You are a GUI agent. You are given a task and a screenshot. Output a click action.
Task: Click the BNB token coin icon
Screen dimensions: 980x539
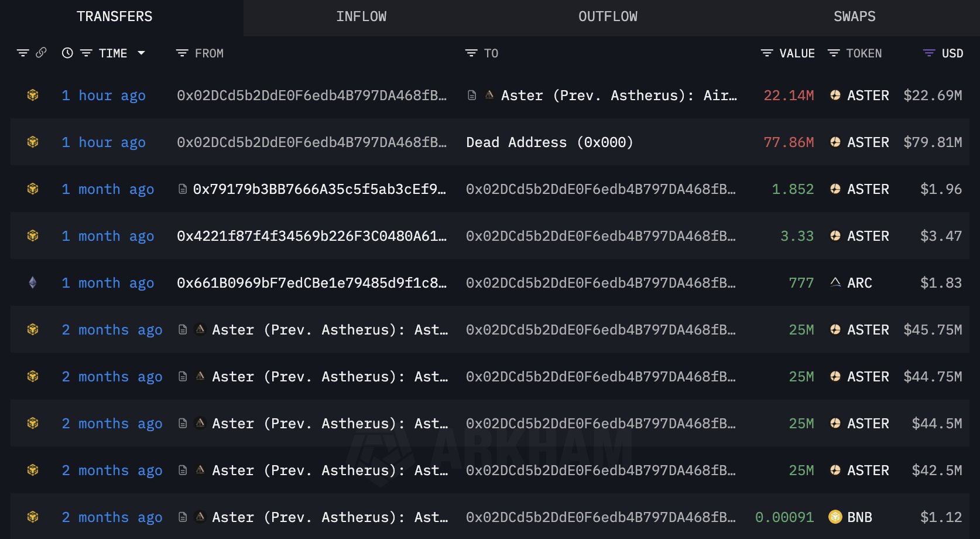(x=835, y=517)
